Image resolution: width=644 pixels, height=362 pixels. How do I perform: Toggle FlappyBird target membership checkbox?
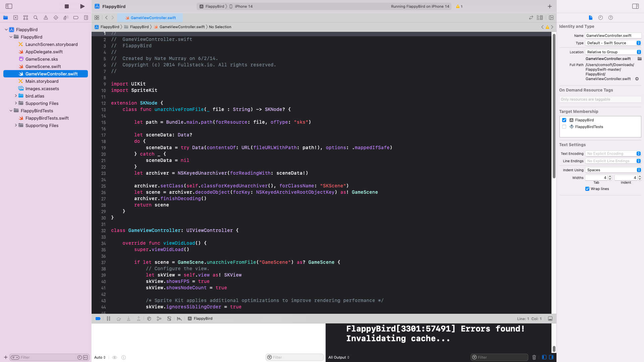(x=564, y=120)
